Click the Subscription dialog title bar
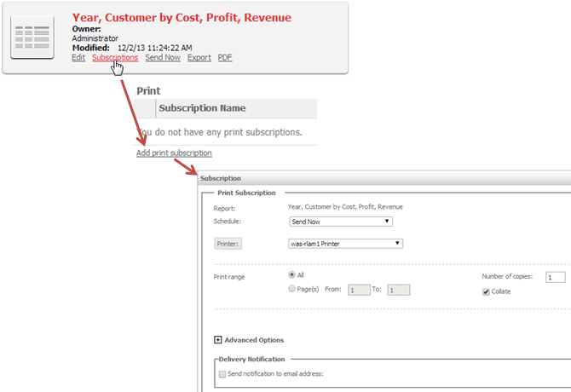Screen dimensions: 571x392 click(384, 178)
